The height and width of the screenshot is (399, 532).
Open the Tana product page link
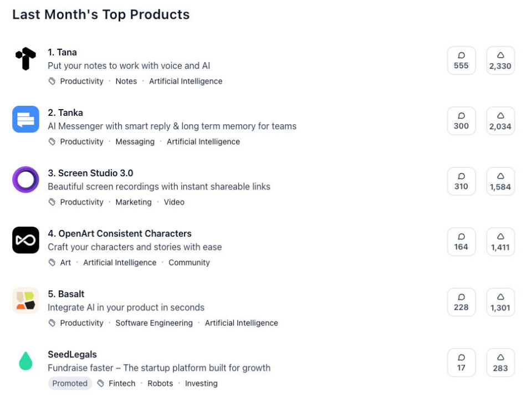pos(62,52)
